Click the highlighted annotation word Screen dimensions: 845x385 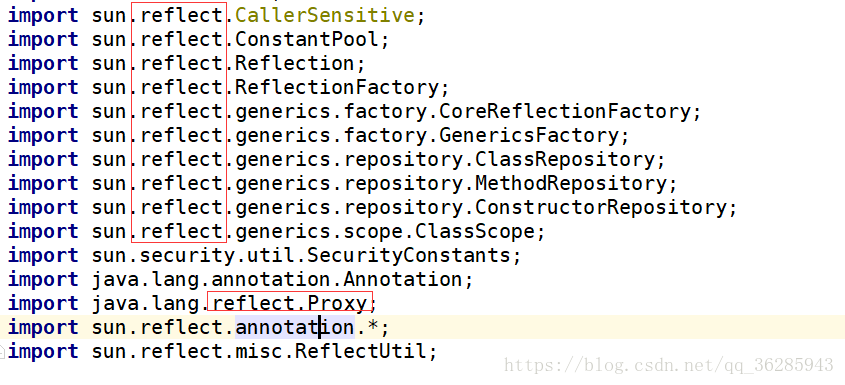coord(295,327)
